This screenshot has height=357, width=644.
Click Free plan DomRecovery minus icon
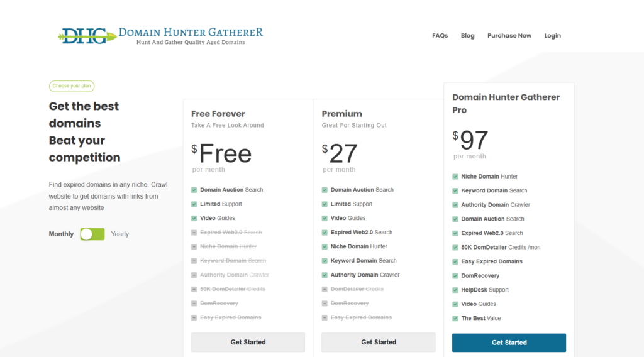tap(194, 304)
